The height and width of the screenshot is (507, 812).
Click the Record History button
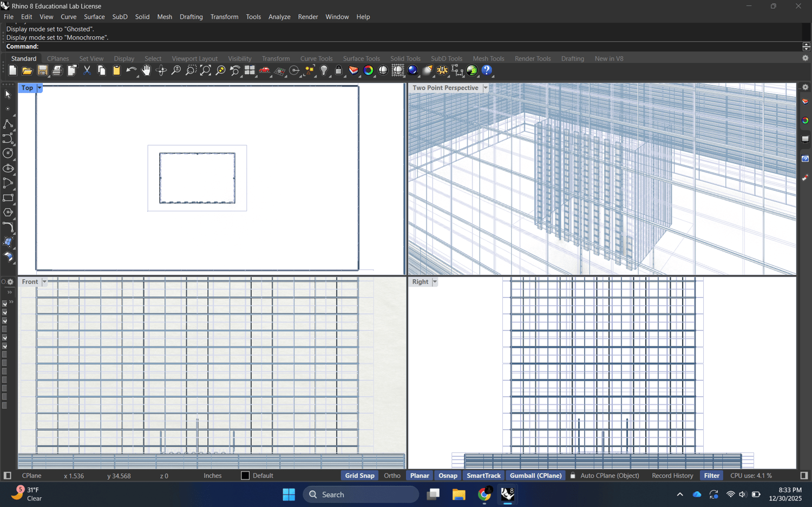(x=672, y=476)
